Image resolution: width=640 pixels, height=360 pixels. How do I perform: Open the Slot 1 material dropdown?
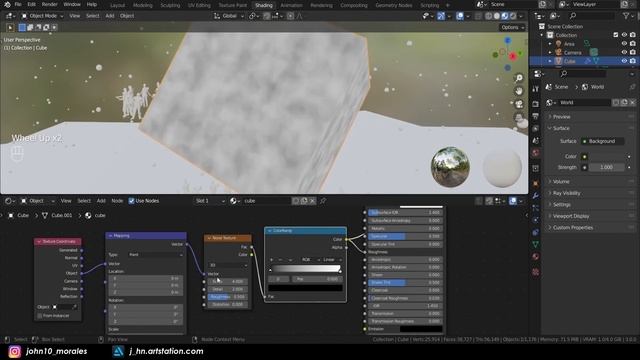pyautogui.click(x=210, y=201)
